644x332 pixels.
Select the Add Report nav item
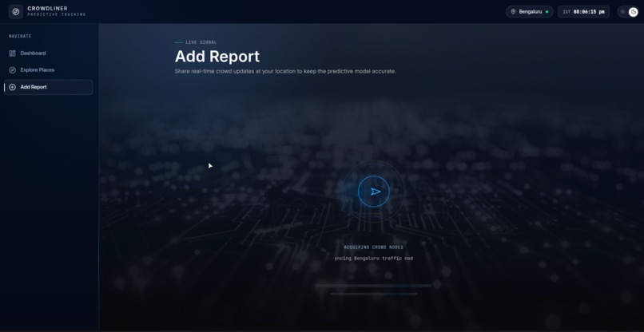click(48, 87)
